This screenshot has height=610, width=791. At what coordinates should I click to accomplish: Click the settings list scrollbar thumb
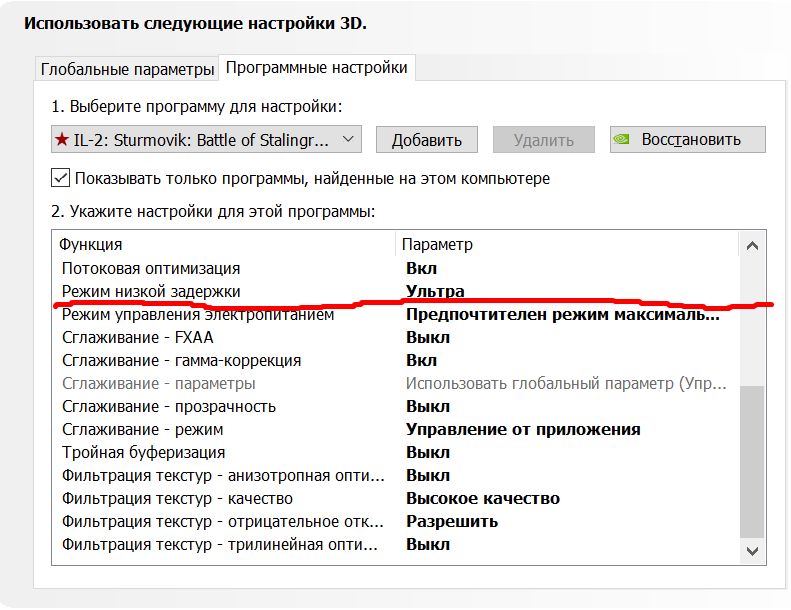point(752,462)
